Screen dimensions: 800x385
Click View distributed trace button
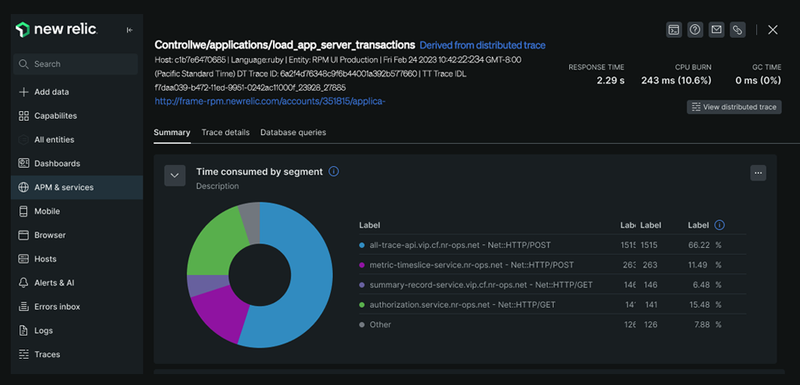click(734, 107)
